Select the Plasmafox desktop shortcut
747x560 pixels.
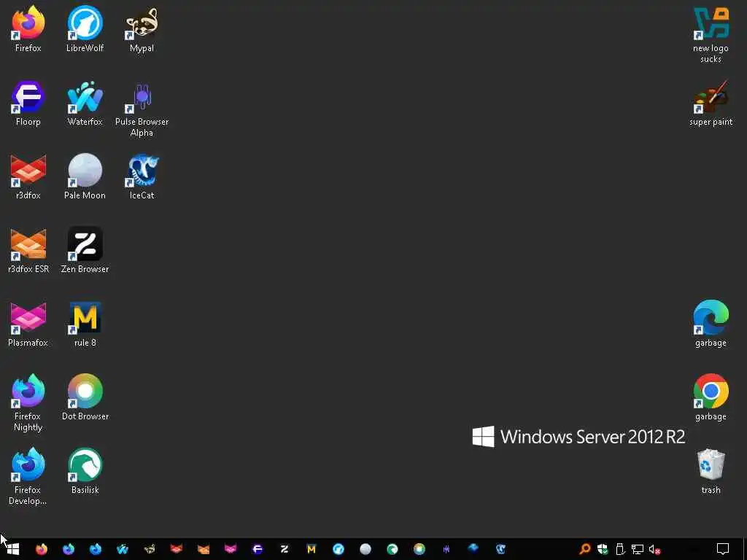click(28, 324)
